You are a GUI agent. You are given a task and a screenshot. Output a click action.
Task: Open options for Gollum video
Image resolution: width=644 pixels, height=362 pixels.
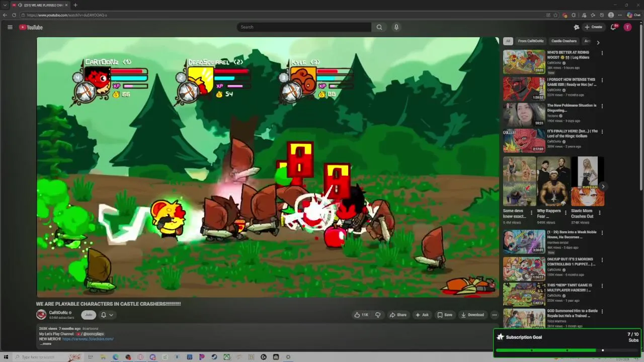coord(602,132)
